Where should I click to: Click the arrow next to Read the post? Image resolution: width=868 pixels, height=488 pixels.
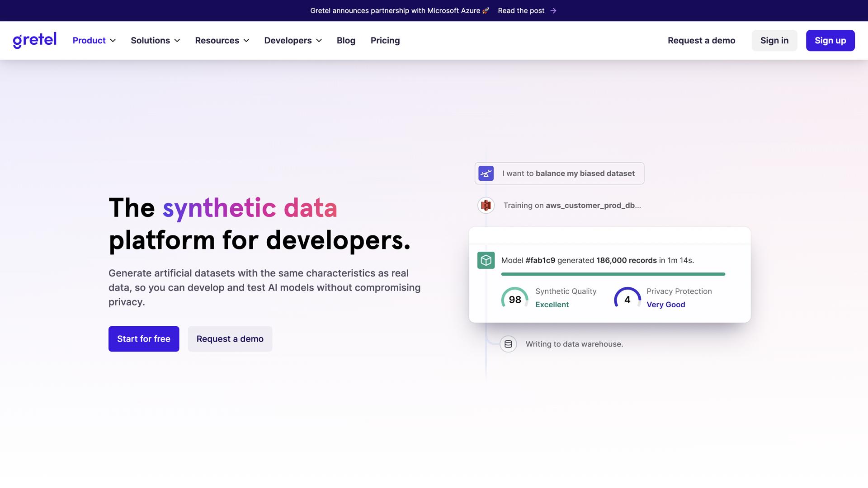(x=553, y=11)
